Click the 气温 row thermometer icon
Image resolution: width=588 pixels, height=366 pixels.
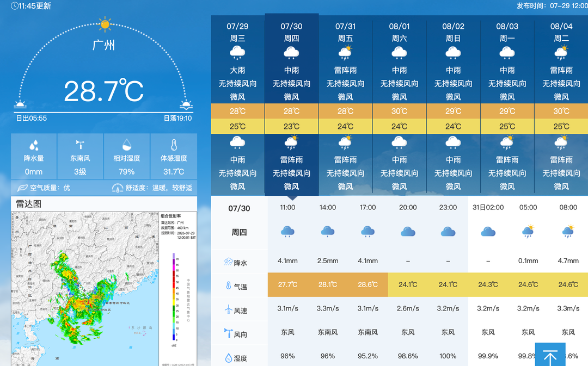click(228, 286)
